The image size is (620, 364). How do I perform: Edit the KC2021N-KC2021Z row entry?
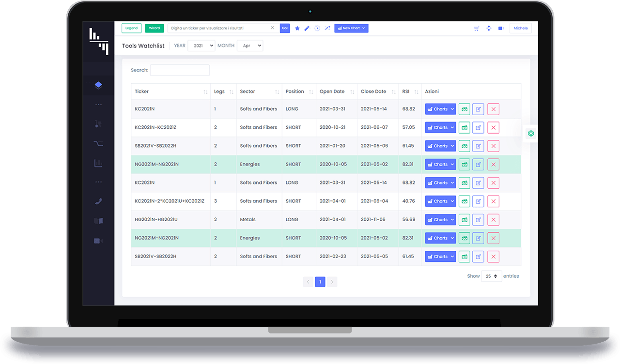[478, 128]
